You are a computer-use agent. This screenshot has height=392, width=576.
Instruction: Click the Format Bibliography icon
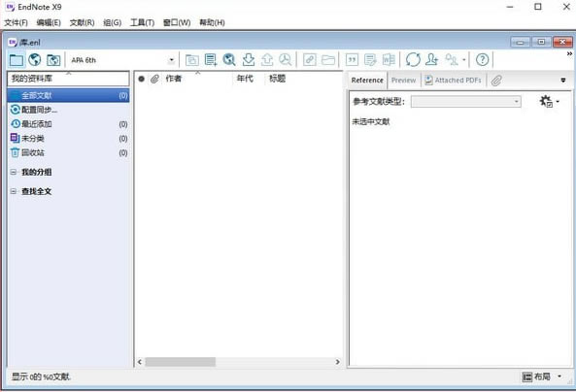[x=370, y=59]
